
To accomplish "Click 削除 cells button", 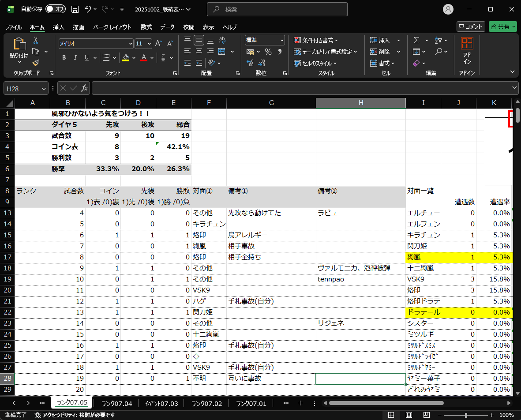I will click(380, 52).
